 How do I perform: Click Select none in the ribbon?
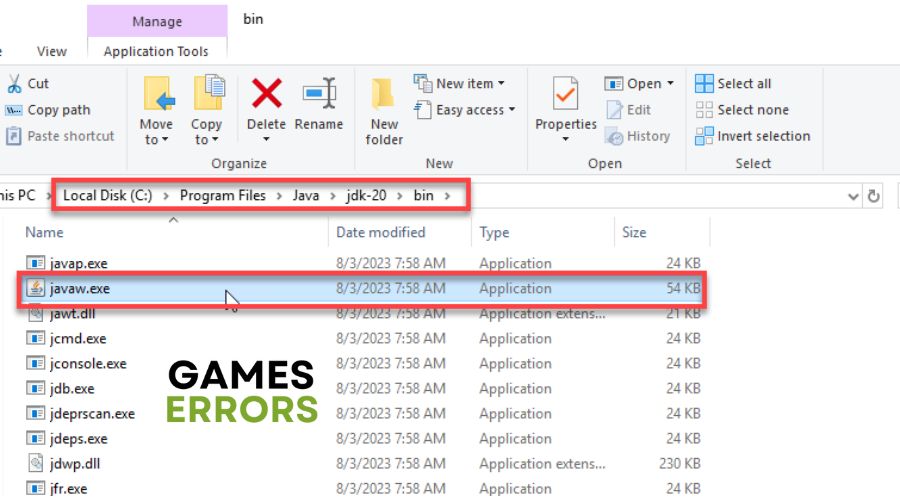(x=742, y=110)
